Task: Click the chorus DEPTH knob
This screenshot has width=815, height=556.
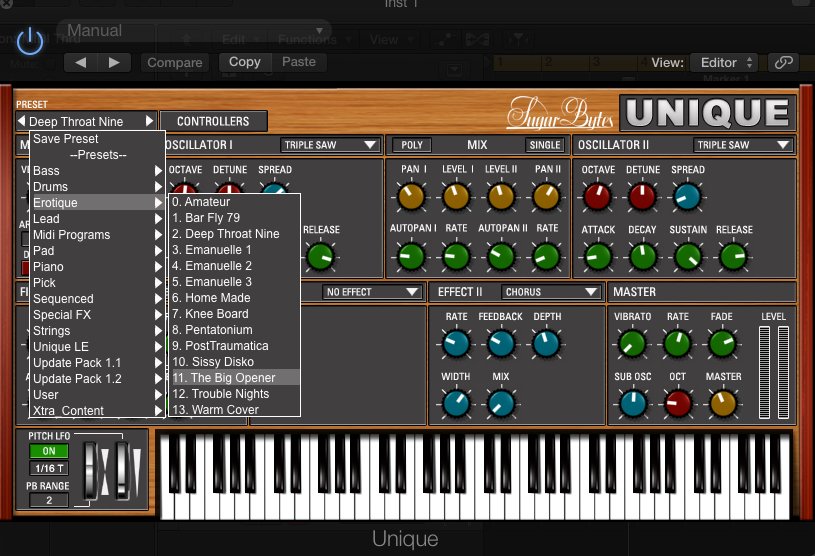Action: [546, 344]
